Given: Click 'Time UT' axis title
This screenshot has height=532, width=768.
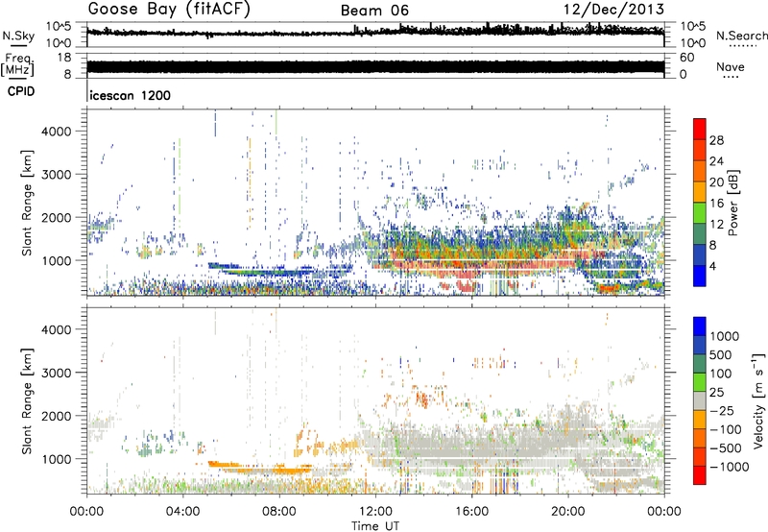Looking at the screenshot, I should point(375,526).
